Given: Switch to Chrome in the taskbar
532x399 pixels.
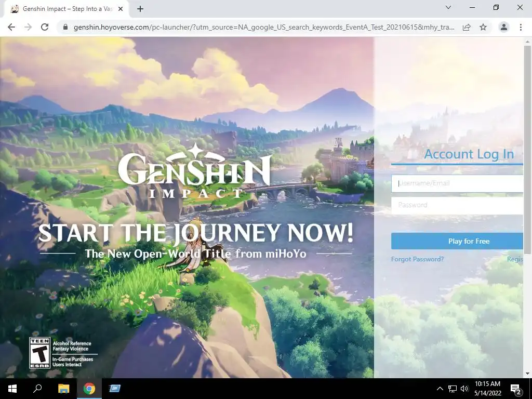Looking at the screenshot, I should click(89, 389).
